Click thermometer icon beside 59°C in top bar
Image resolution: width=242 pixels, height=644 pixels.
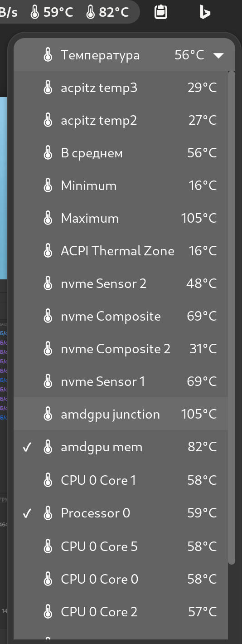click(x=34, y=12)
